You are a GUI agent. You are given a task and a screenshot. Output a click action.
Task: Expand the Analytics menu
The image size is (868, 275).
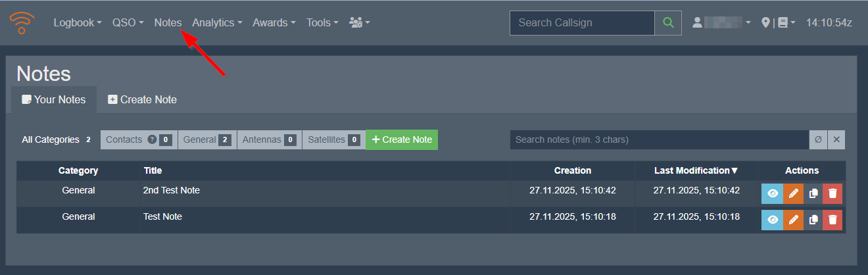[217, 22]
